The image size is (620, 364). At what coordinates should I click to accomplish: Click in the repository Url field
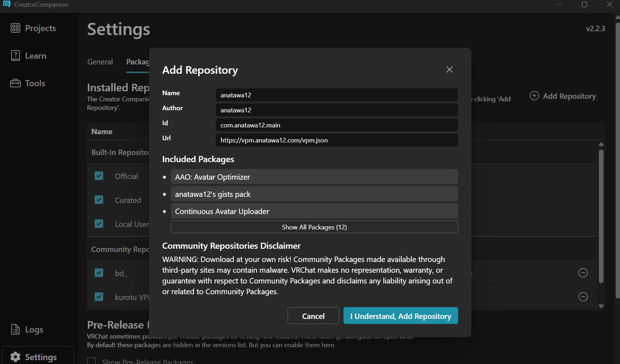pos(337,140)
